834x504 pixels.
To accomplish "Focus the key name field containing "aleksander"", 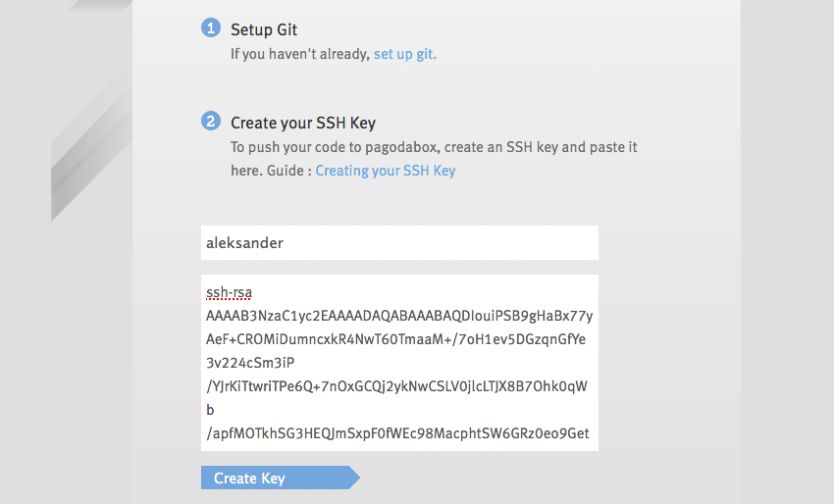I will [399, 243].
